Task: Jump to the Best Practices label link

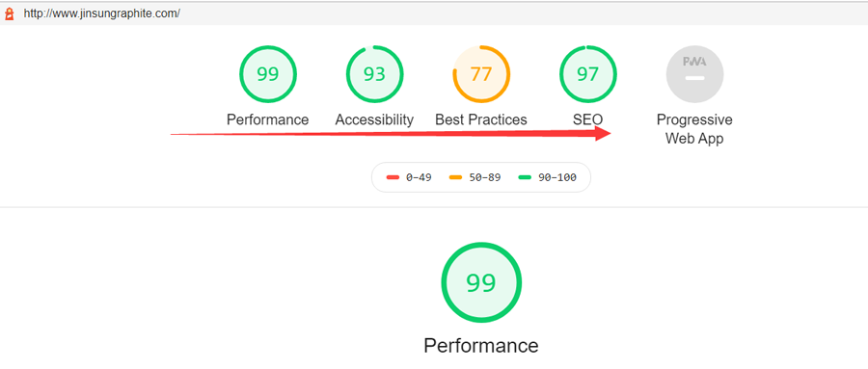Action: [481, 119]
